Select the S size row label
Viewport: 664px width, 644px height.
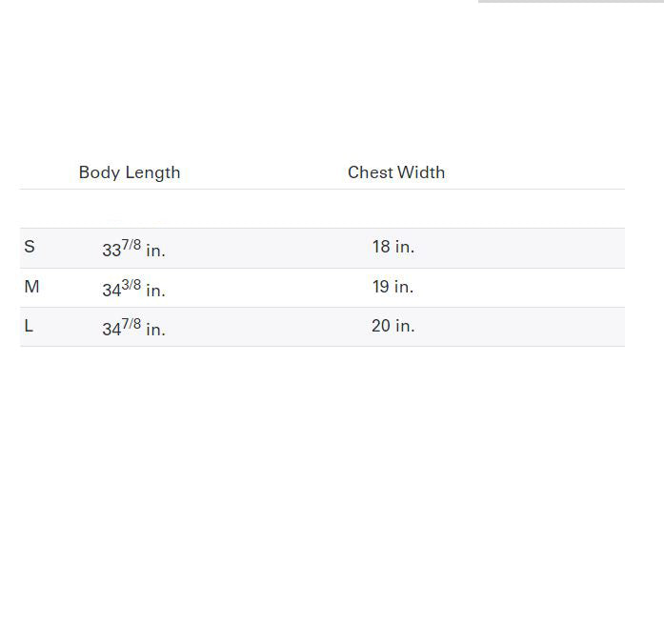30,248
